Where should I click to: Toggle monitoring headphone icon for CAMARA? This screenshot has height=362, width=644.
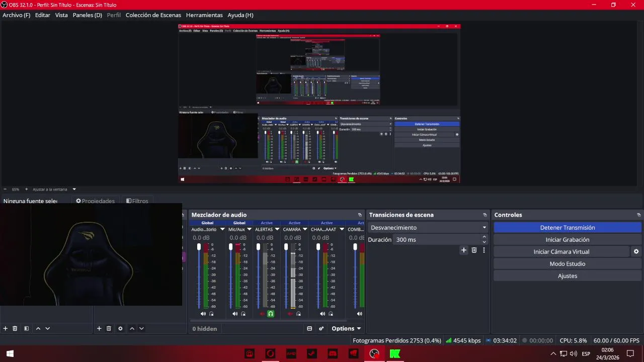(x=298, y=314)
